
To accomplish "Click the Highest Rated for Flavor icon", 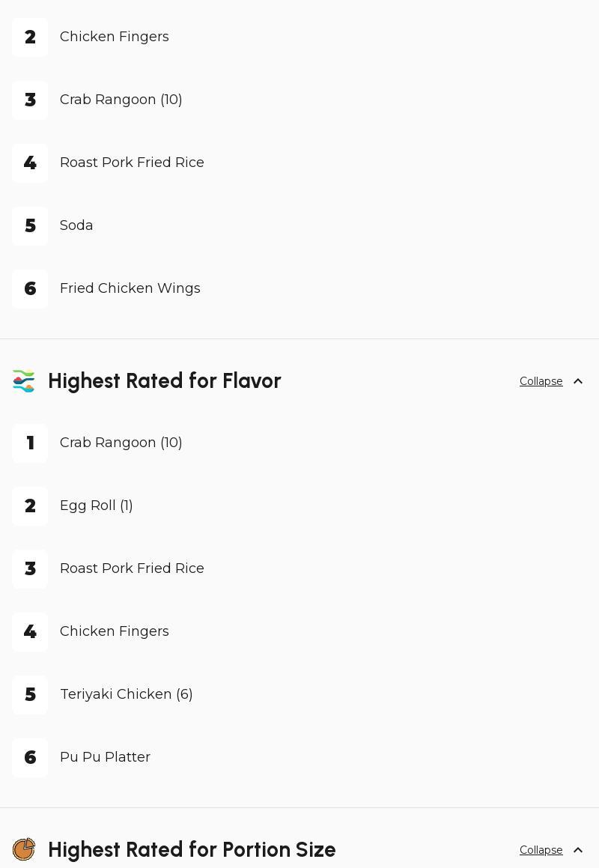I will pyautogui.click(x=24, y=381).
